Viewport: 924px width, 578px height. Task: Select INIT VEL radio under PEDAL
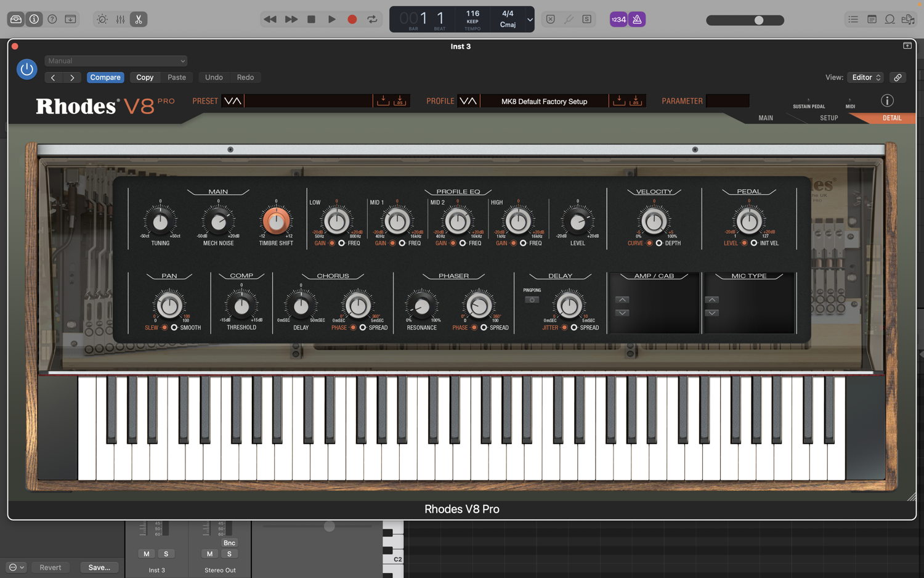pos(754,243)
